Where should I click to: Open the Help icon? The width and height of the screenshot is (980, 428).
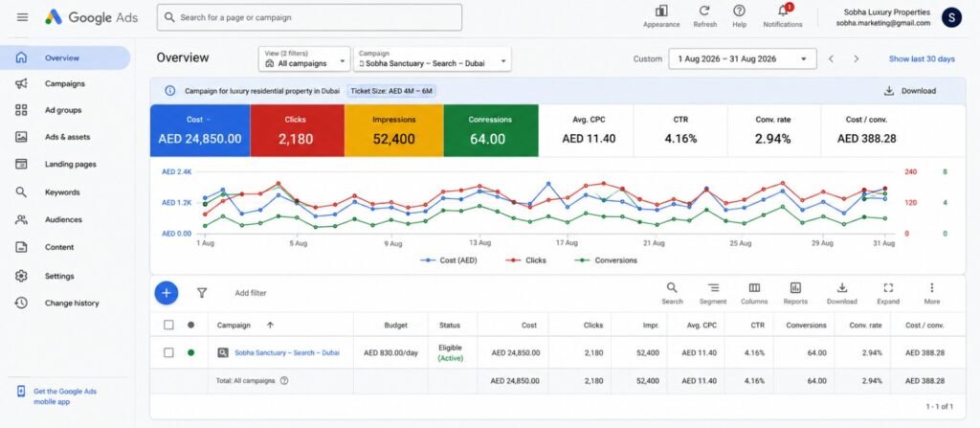[x=740, y=11]
